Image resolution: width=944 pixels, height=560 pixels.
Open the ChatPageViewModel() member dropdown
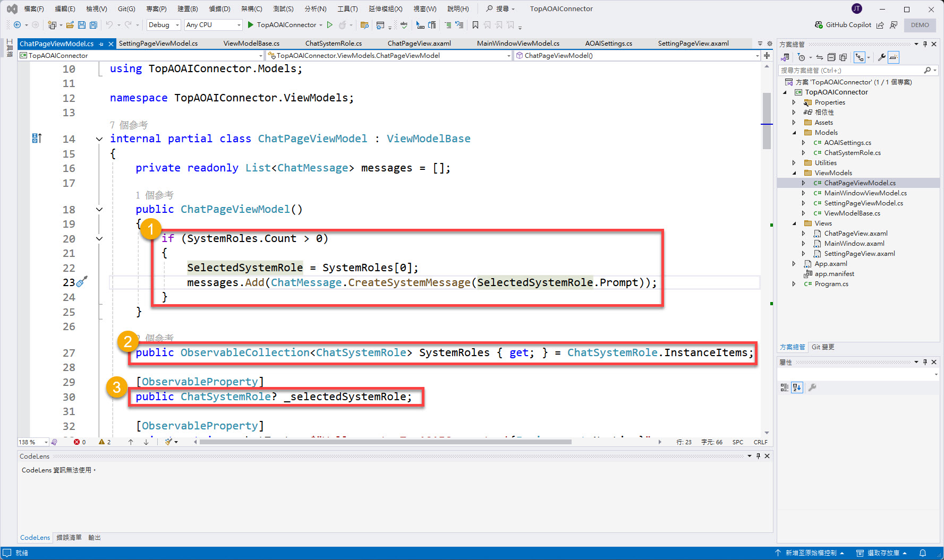click(637, 56)
